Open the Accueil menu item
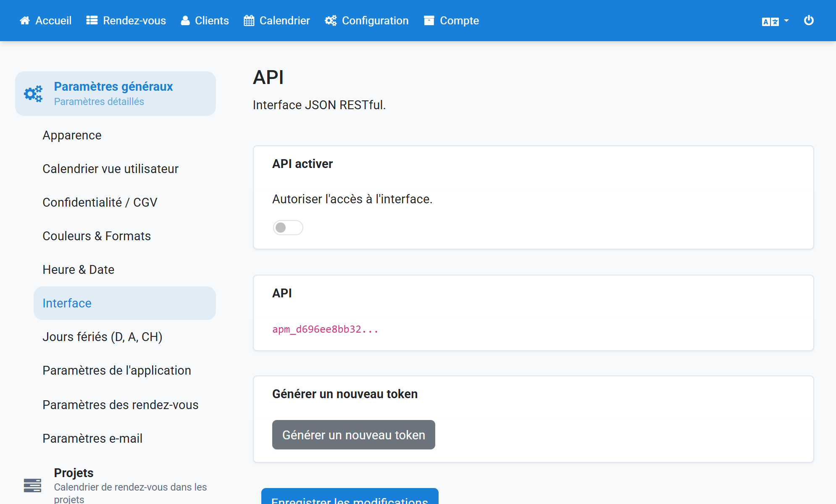Image resolution: width=836 pixels, height=504 pixels. pos(45,21)
